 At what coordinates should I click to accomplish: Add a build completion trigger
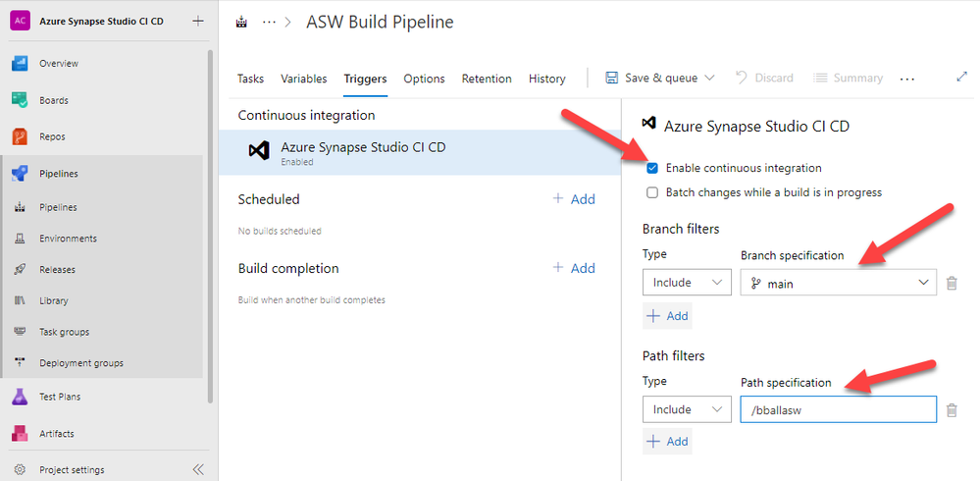click(x=574, y=268)
